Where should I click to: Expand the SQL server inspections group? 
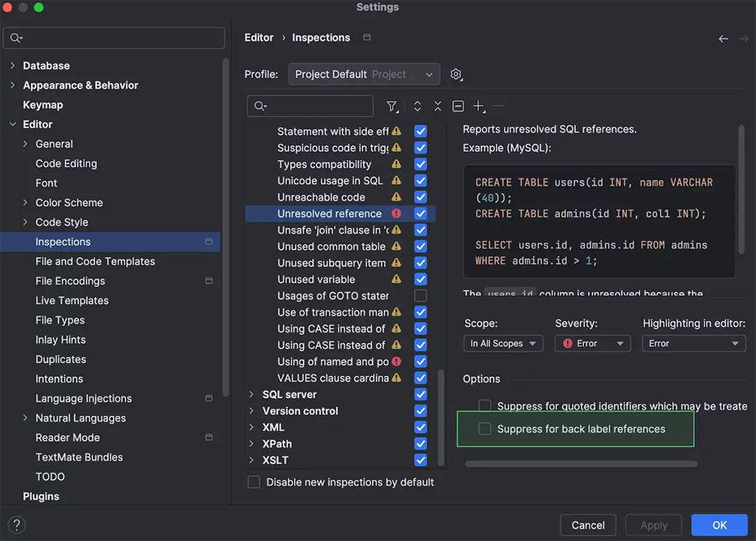[252, 394]
